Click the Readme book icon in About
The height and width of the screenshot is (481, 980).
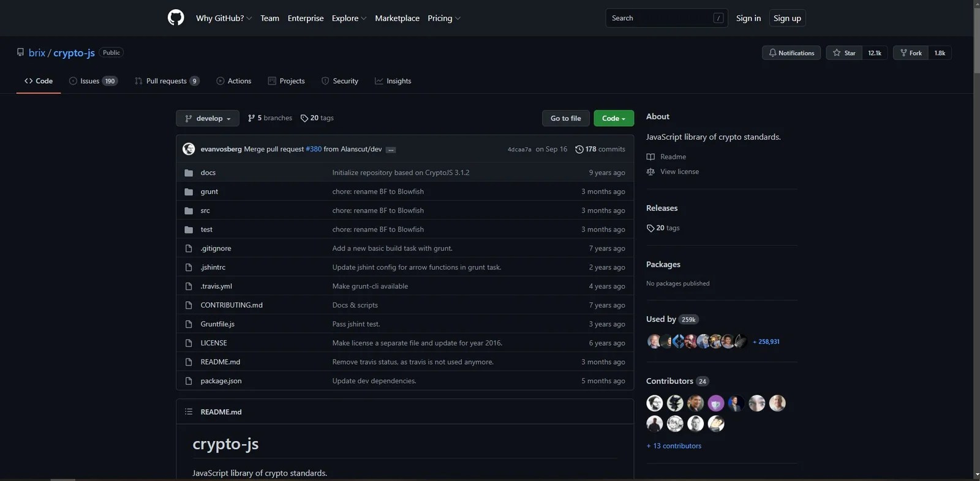point(650,157)
